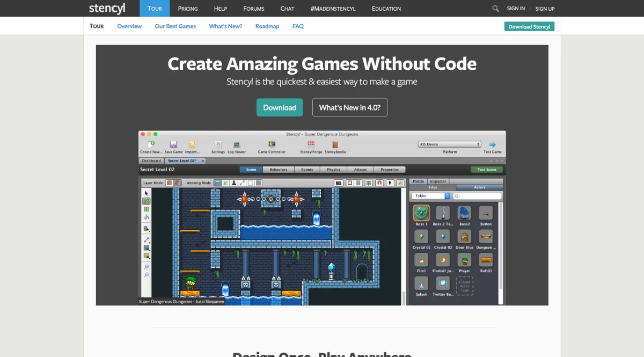Click the zoom in magnifier tool
This screenshot has height=357, width=644.
(x=146, y=267)
